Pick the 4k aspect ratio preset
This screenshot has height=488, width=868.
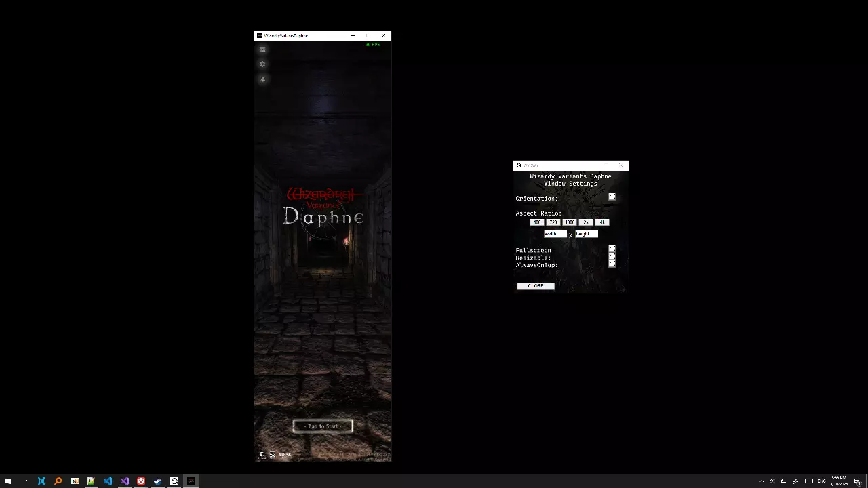pyautogui.click(x=602, y=222)
